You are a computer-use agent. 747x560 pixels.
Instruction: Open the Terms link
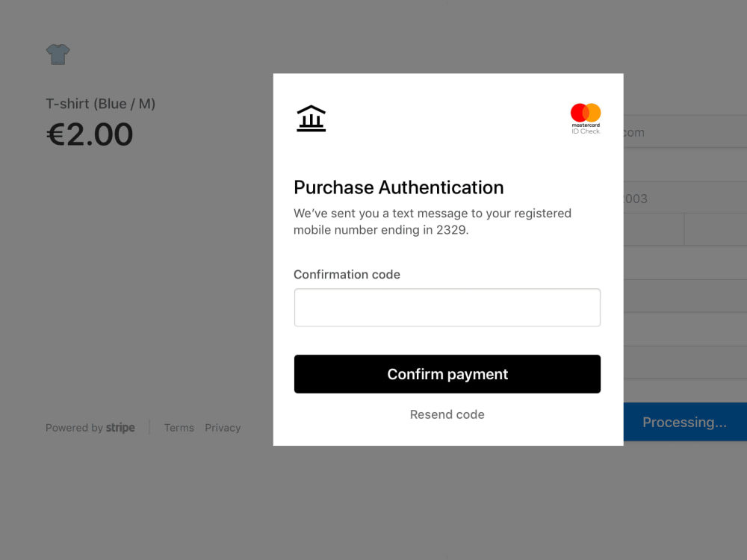point(179,428)
